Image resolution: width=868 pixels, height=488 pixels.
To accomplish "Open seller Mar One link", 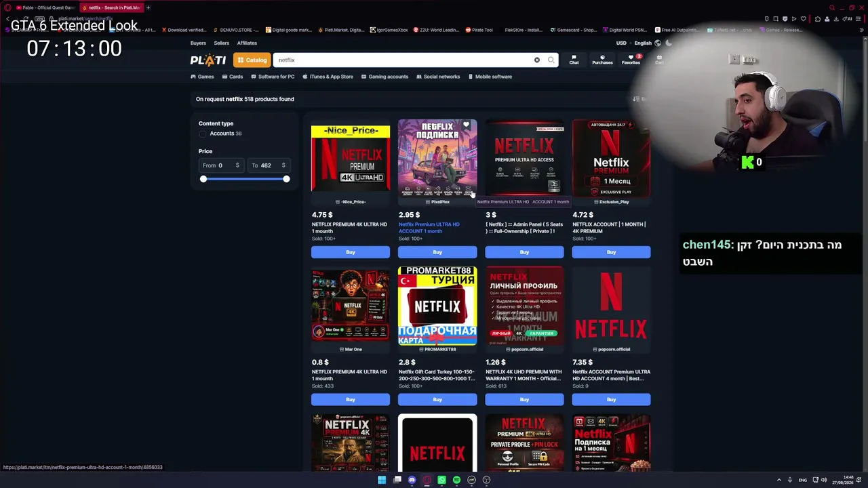I will 351,350.
